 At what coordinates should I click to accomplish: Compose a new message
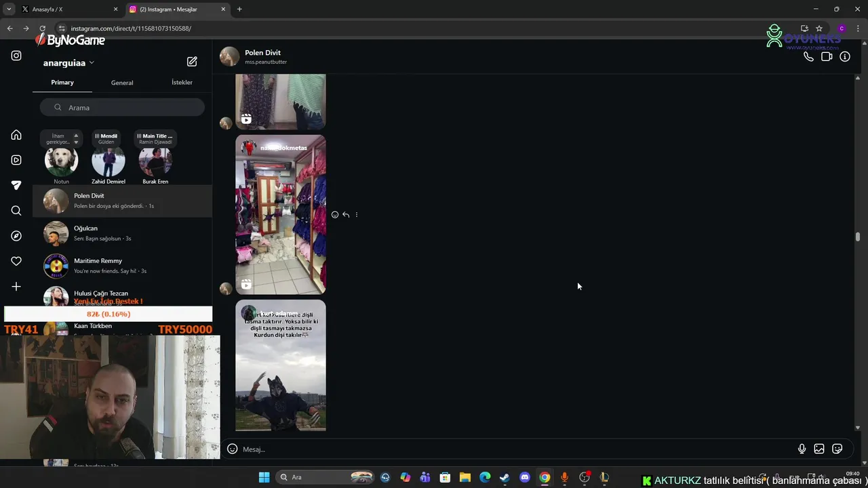pyautogui.click(x=192, y=62)
